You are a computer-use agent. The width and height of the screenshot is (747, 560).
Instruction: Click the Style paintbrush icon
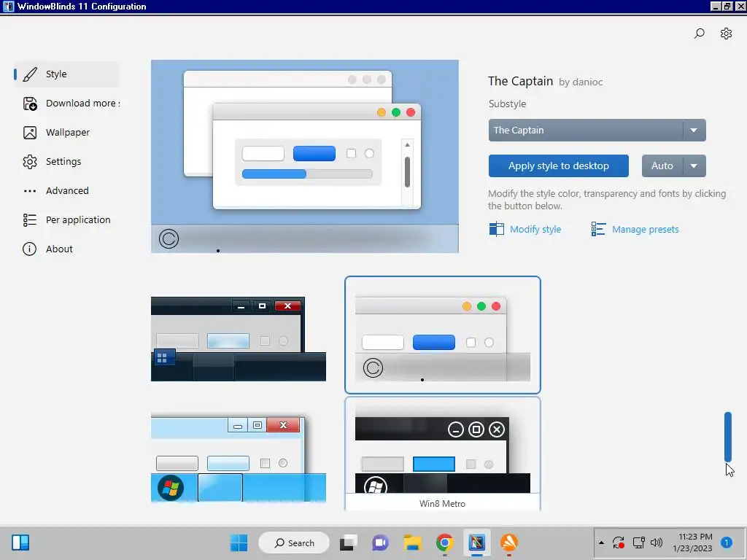point(29,74)
